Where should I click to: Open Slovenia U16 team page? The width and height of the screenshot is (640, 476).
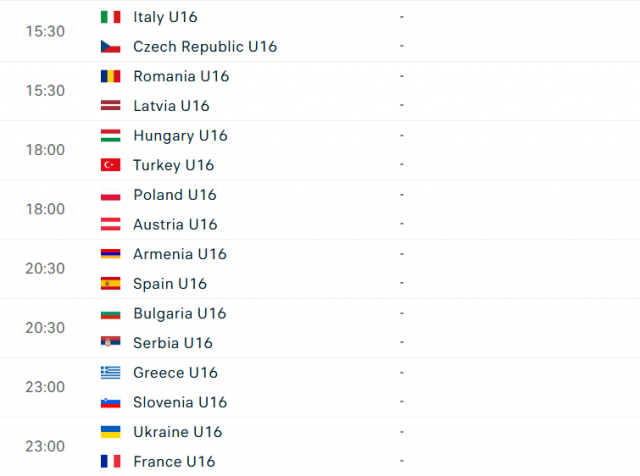pos(180,402)
